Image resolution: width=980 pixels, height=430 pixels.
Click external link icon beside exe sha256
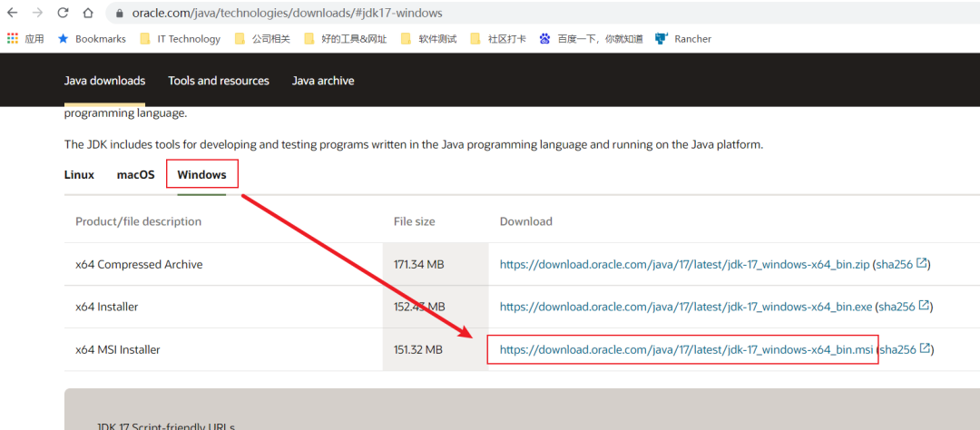pos(924,306)
